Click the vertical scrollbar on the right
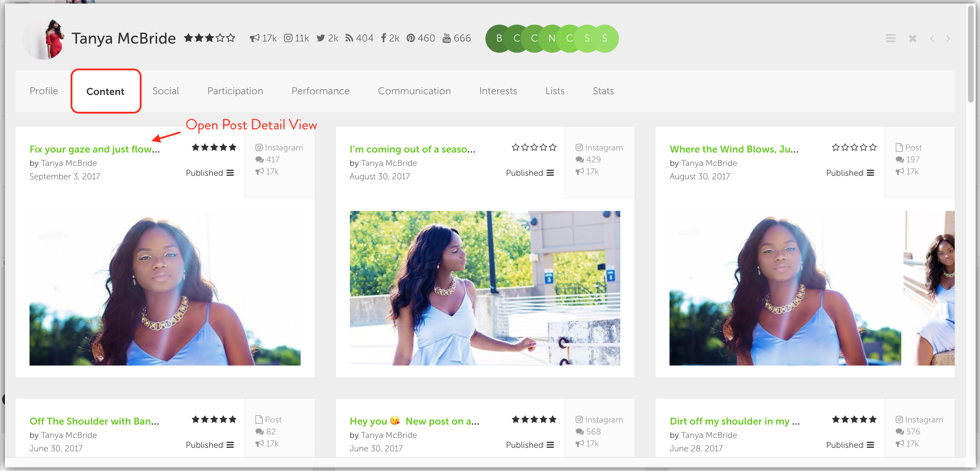980x471 pixels. pyautogui.click(x=971, y=53)
